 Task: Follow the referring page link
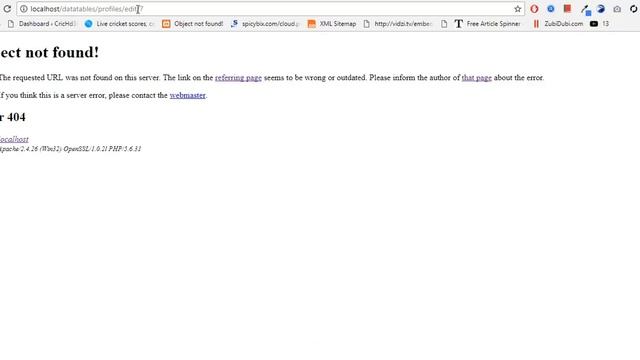click(x=238, y=78)
